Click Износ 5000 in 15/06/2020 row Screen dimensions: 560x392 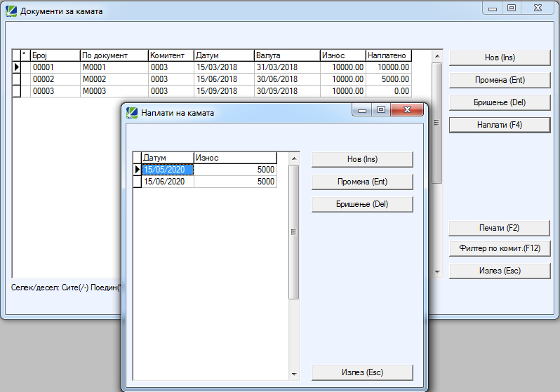(x=235, y=182)
